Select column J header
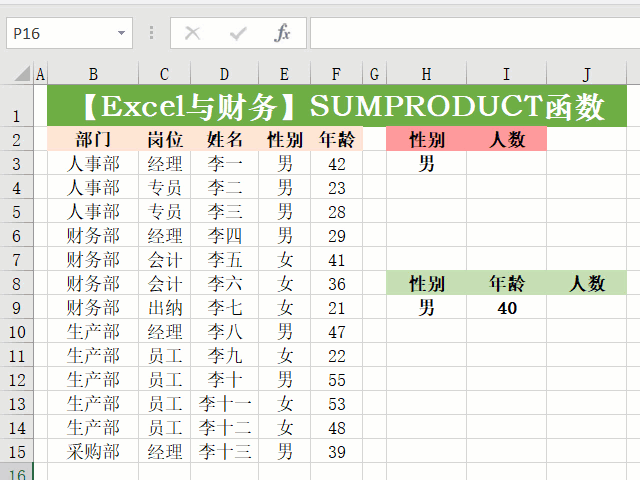Viewport: 640px width, 480px height. pos(587,74)
